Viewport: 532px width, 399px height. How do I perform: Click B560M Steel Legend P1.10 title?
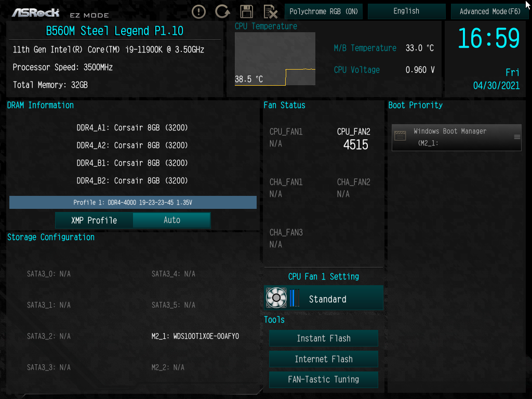(x=115, y=31)
